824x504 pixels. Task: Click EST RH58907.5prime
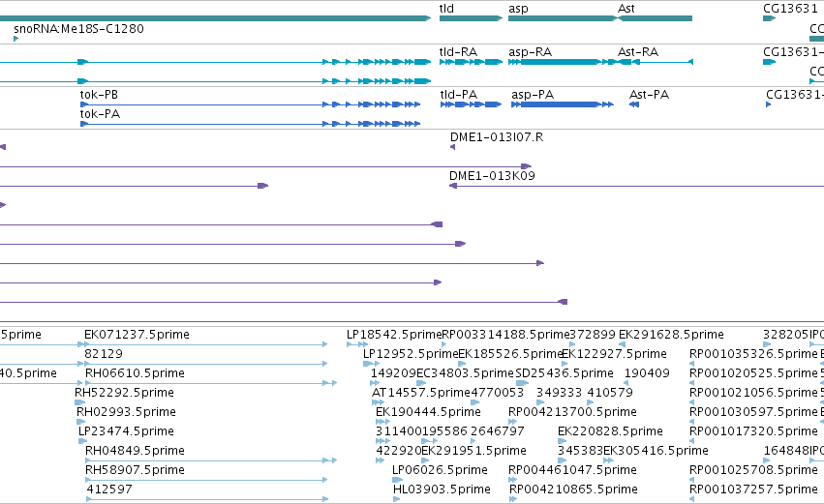click(135, 470)
